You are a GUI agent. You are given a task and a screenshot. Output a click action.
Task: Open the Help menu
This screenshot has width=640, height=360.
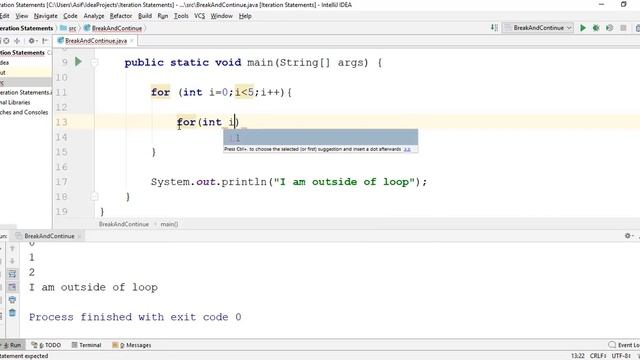coord(245,16)
